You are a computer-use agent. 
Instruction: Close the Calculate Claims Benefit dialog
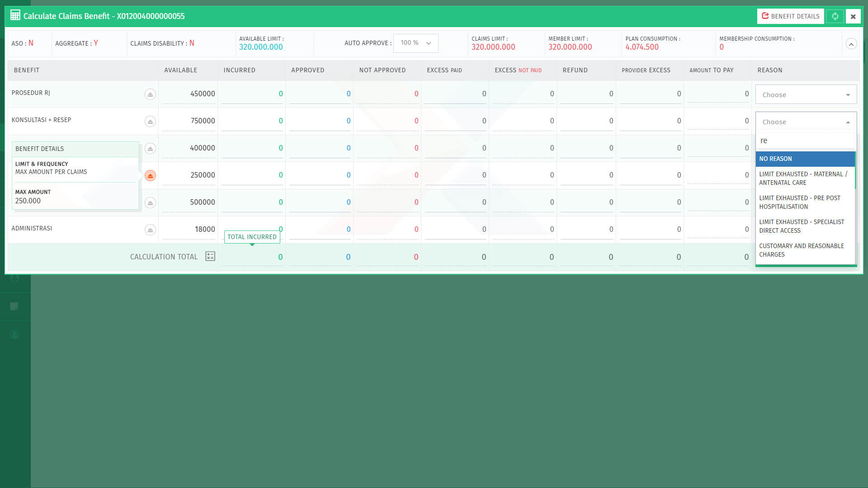[x=853, y=16]
